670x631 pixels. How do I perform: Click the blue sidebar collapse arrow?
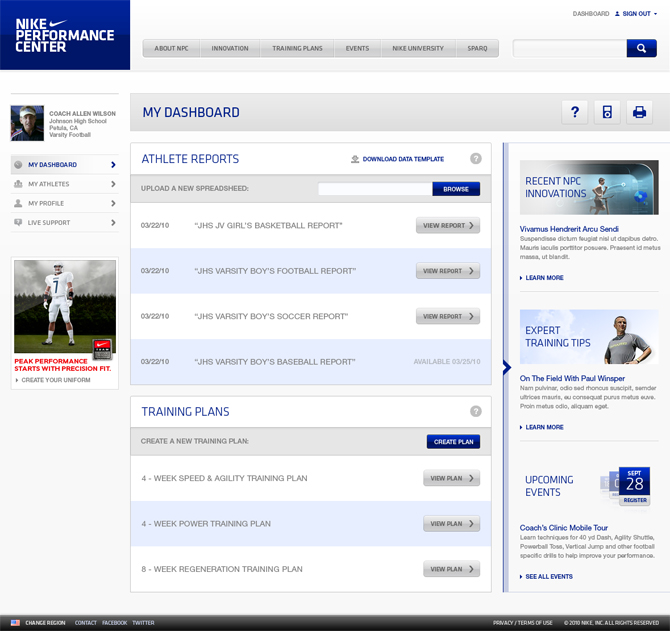tap(507, 367)
